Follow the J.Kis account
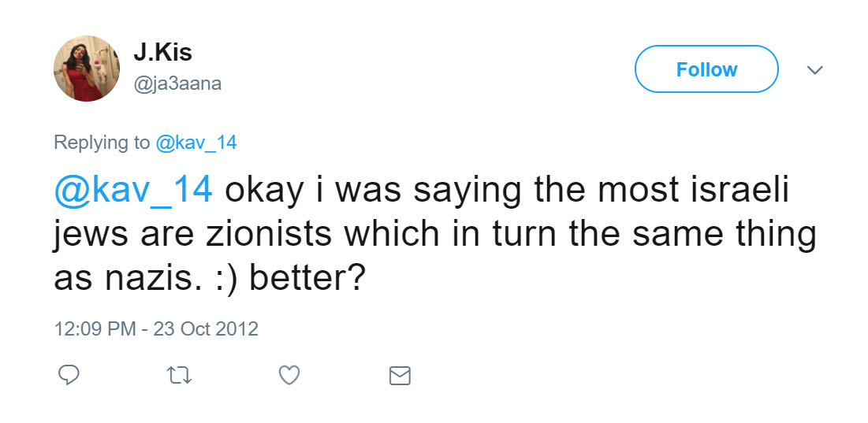Viewport: 868px width, 423px height. pyautogui.click(x=706, y=69)
